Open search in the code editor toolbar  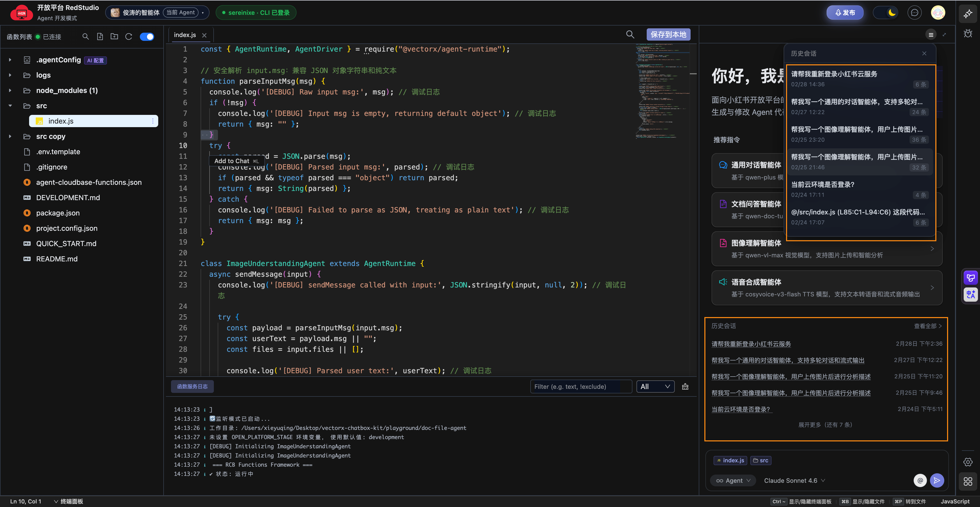[x=630, y=35]
